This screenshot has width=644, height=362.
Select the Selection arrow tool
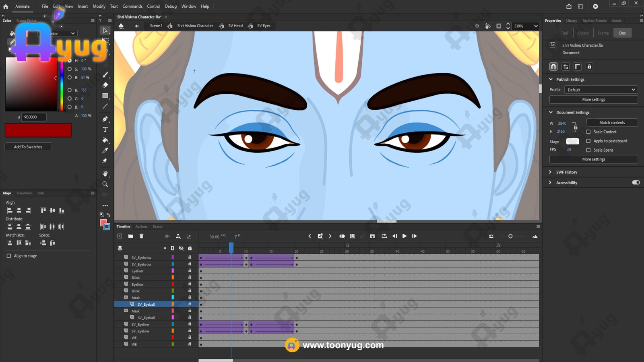[105, 31]
